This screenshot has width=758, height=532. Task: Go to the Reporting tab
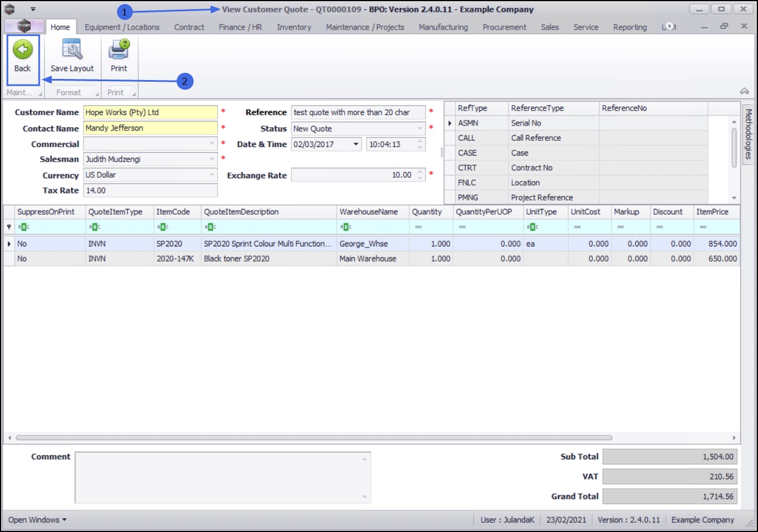coord(630,27)
